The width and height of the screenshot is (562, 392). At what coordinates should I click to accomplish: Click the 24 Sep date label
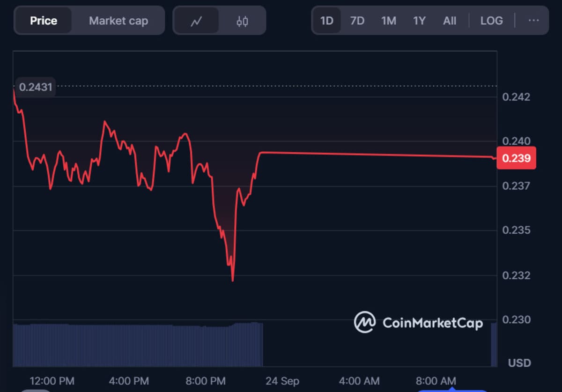[282, 381]
